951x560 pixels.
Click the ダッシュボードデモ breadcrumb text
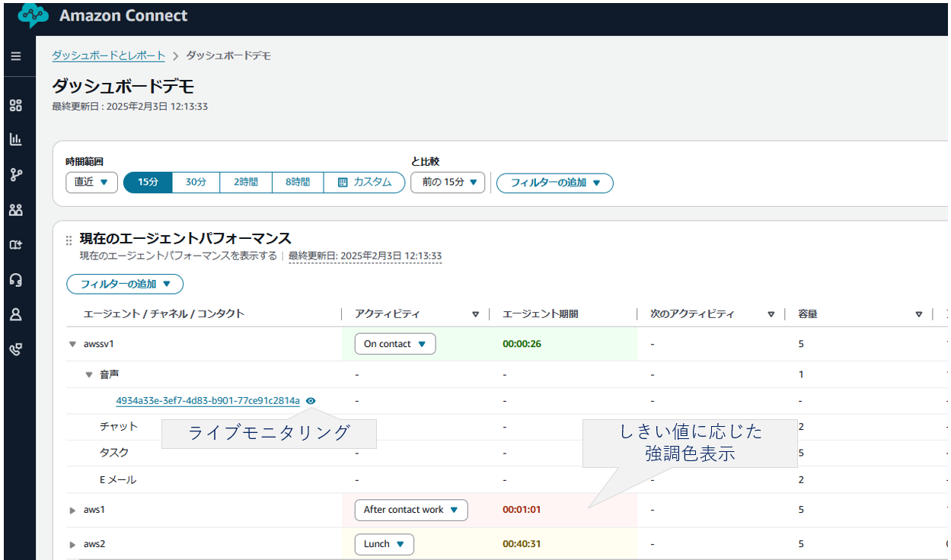228,56
